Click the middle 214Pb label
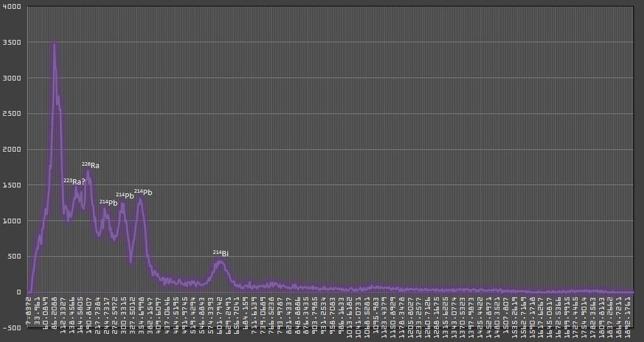The width and height of the screenshot is (644, 342). pyautogui.click(x=125, y=196)
